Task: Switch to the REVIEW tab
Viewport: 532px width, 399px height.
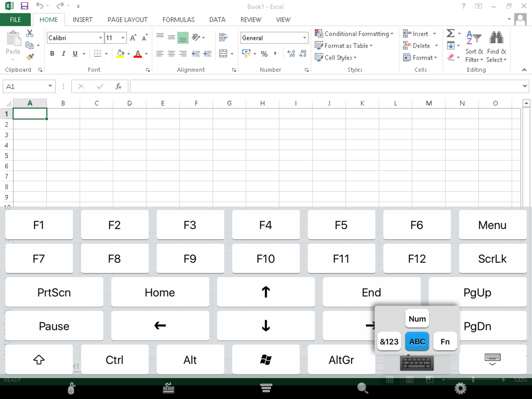Action: (x=251, y=20)
